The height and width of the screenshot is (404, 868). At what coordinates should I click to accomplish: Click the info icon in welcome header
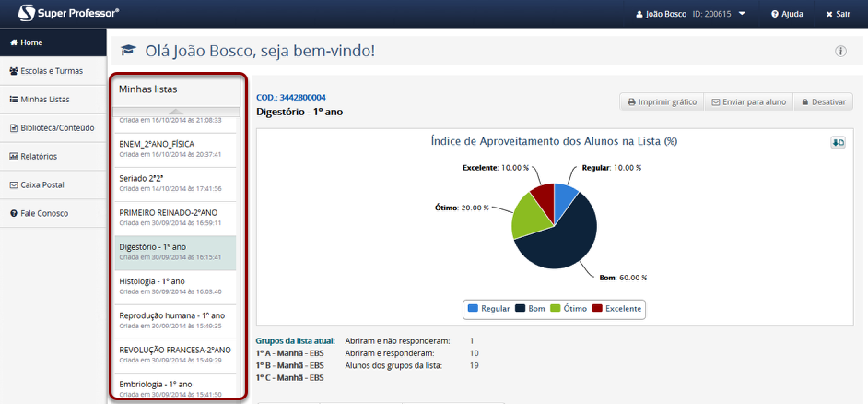[840, 52]
